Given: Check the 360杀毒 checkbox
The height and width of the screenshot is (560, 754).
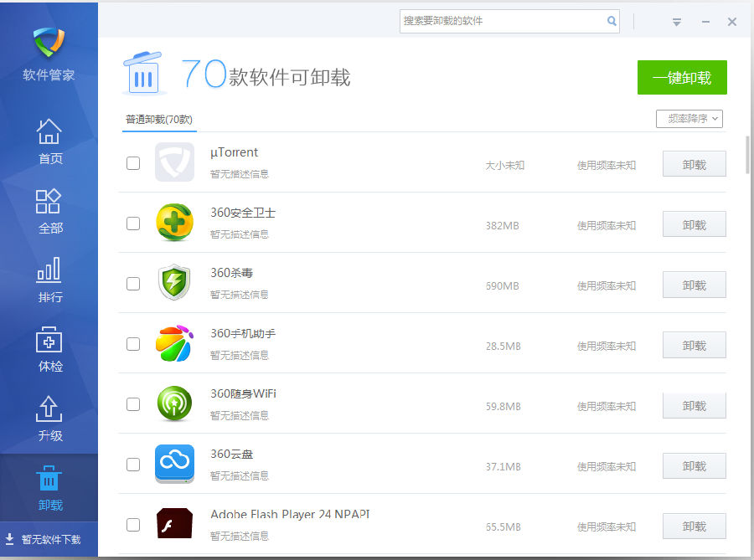Looking at the screenshot, I should 133,284.
